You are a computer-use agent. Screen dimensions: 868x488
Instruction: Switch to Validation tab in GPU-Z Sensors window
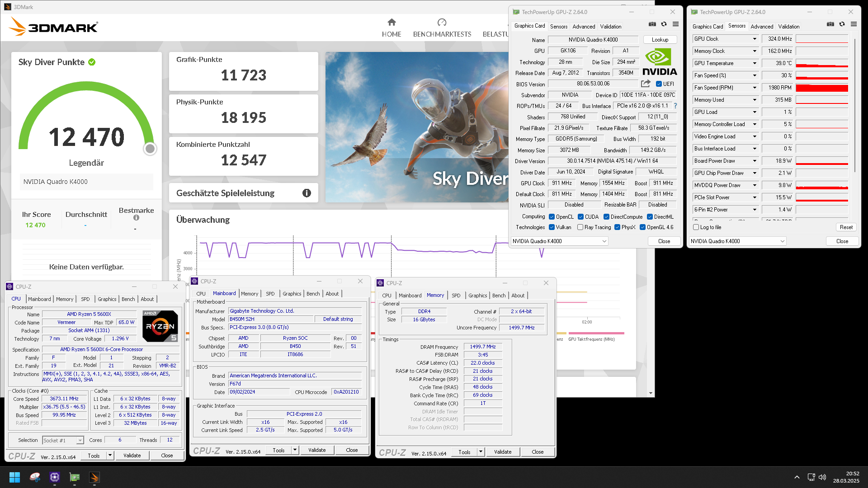pos(788,27)
